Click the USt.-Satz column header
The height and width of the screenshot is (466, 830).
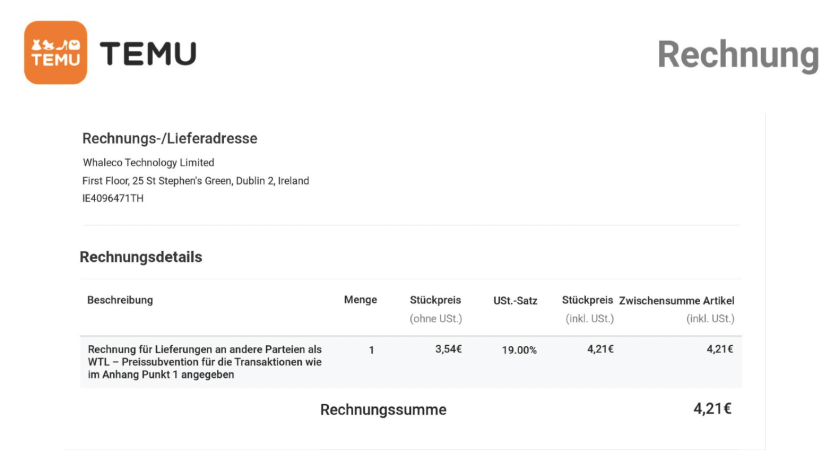click(x=515, y=301)
